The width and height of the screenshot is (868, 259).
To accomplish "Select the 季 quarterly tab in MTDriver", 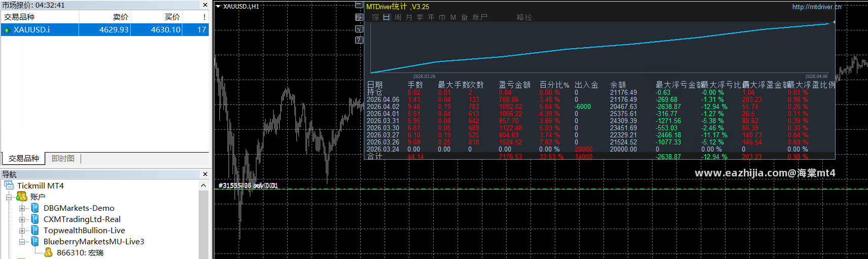I will pos(420,17).
